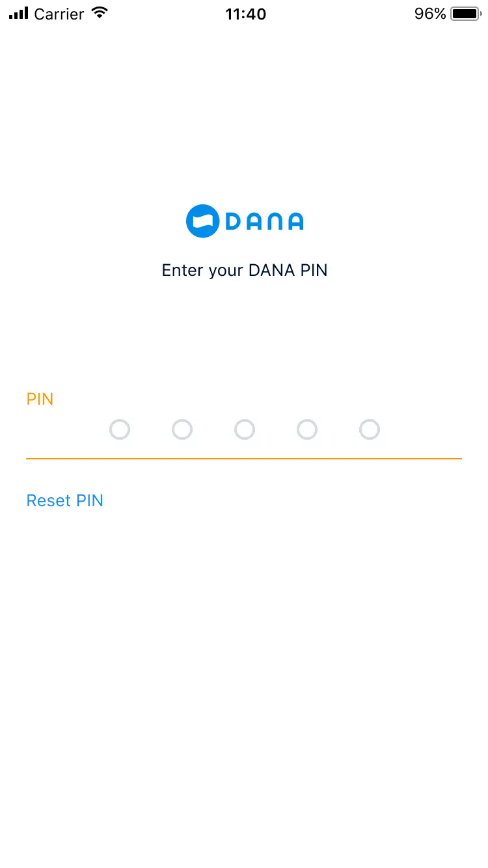Tap blank space above the DANA logo
The image size is (488, 868).
coord(244,117)
